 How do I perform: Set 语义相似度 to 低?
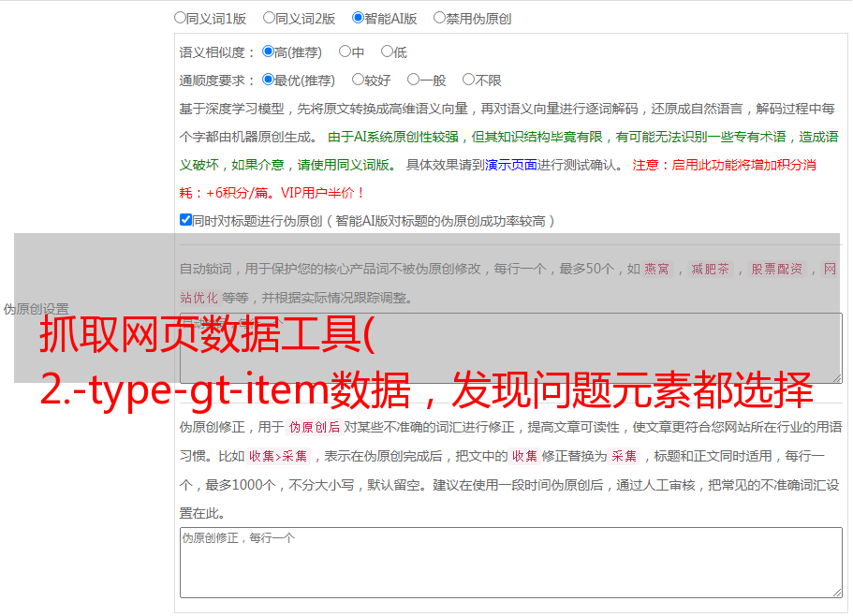coord(387,52)
